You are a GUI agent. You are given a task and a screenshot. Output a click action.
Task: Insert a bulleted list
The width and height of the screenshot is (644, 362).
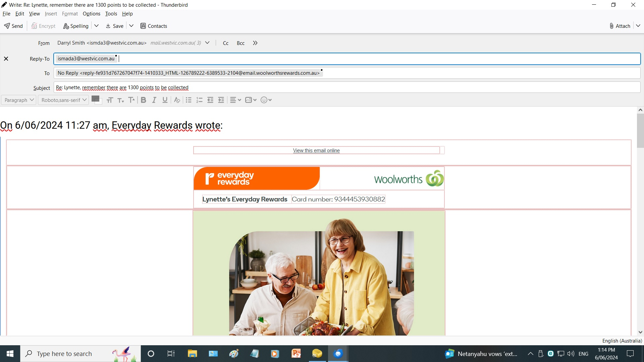(x=189, y=100)
